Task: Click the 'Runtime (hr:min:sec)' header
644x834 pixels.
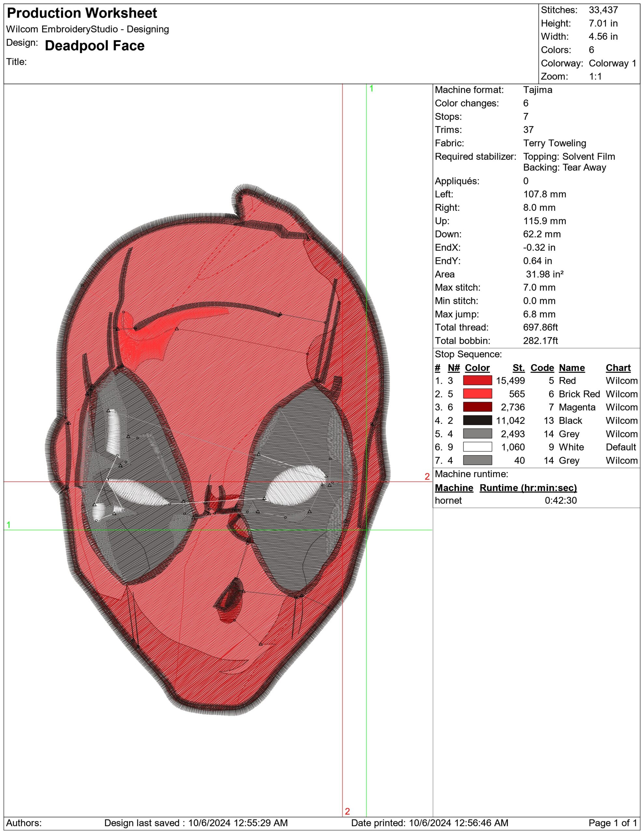Action: [x=528, y=488]
